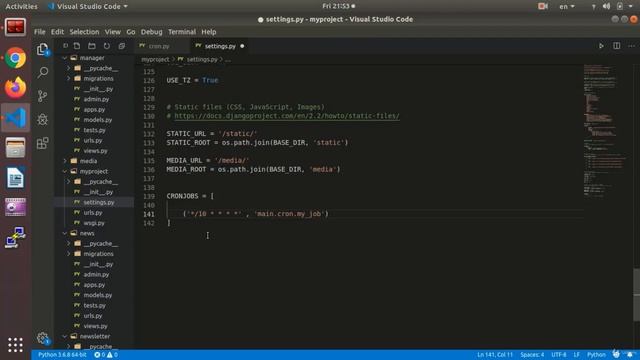Screen dimensions: 640x360
Task: Open the Search view icon
Action: (x=42, y=73)
